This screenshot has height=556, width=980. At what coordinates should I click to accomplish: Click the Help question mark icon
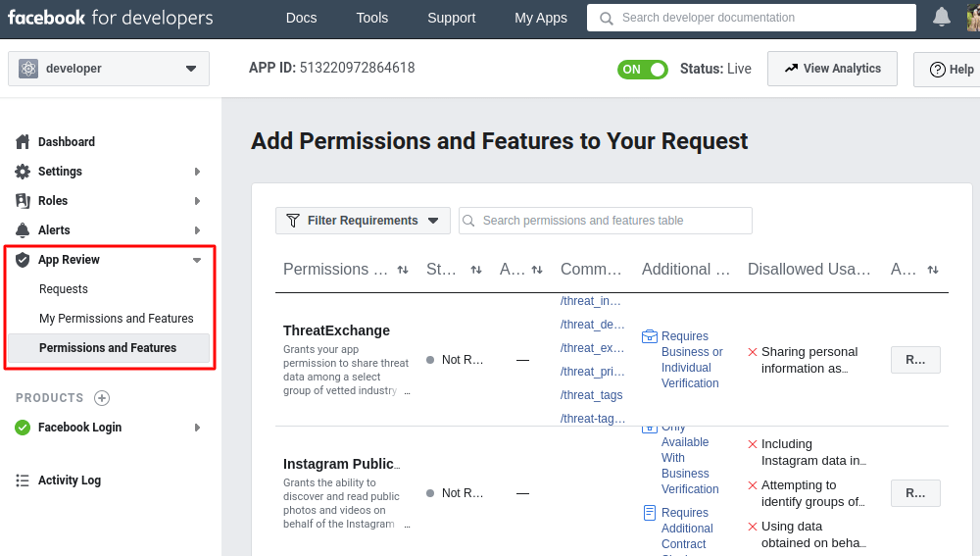(x=938, y=70)
